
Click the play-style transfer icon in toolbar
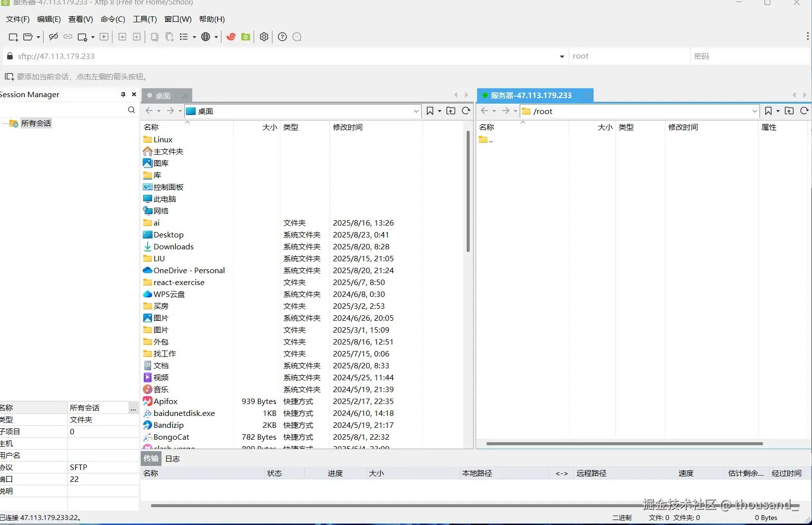click(x=104, y=37)
